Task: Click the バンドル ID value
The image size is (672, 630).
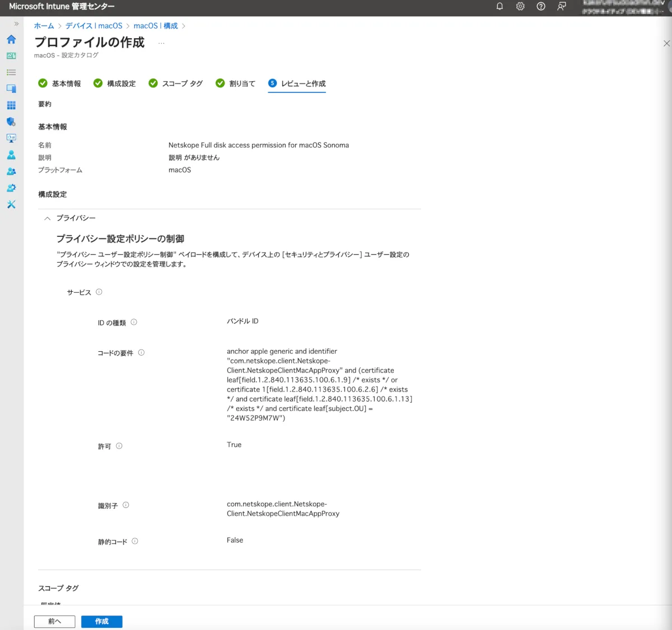Action: (x=242, y=321)
